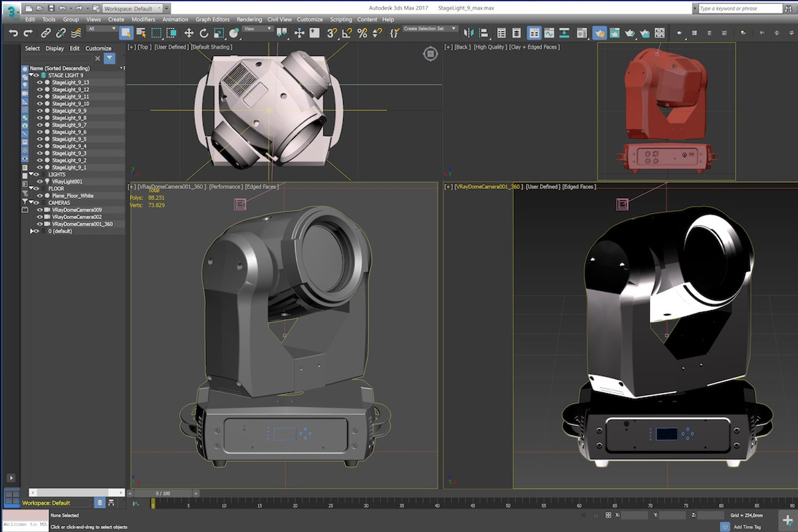The image size is (798, 532).
Task: Activate the Select and Move tool
Action: [189, 33]
